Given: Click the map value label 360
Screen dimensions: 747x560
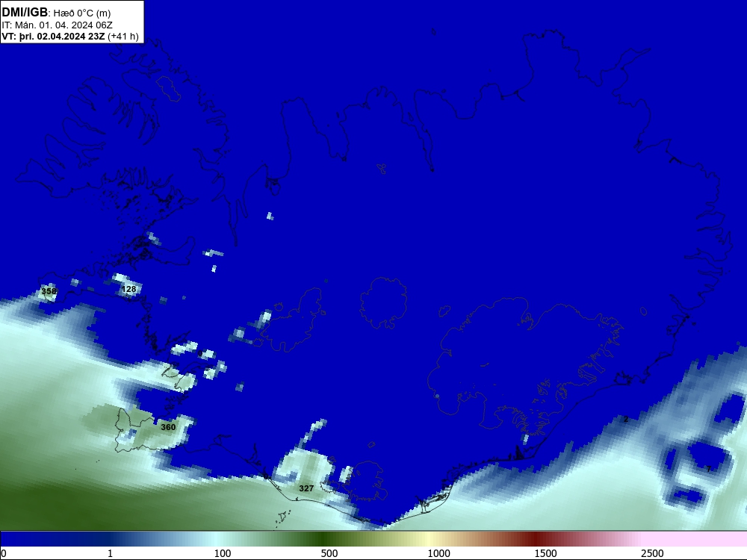Looking at the screenshot, I should point(168,427).
